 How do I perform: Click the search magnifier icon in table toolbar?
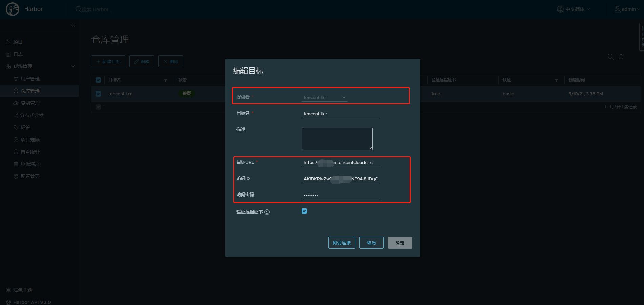coord(610,57)
